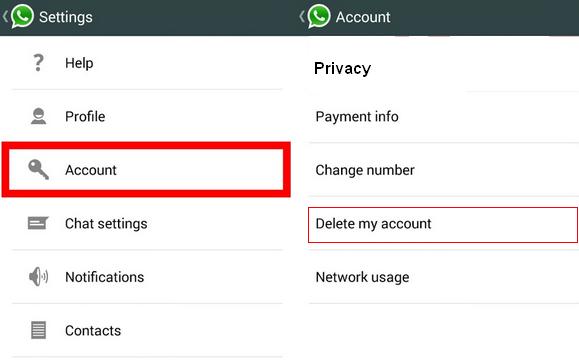
Task: Tap the WhatsApp logo in Settings header
Action: point(22,16)
